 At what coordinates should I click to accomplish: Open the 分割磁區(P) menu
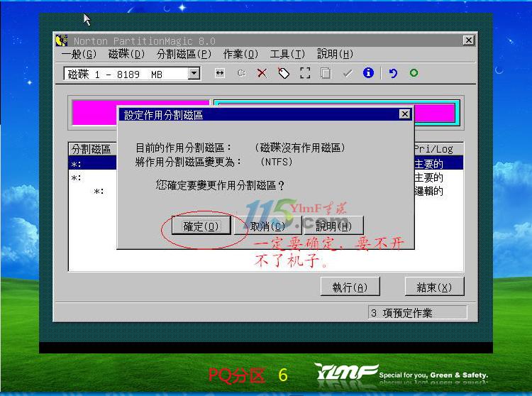[x=184, y=54]
